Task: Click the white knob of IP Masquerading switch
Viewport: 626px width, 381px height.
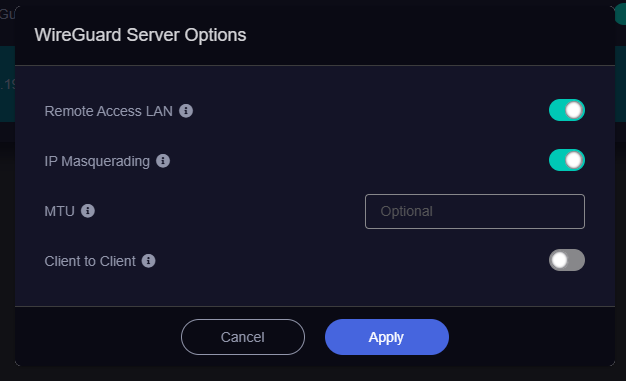Action: coord(574,160)
